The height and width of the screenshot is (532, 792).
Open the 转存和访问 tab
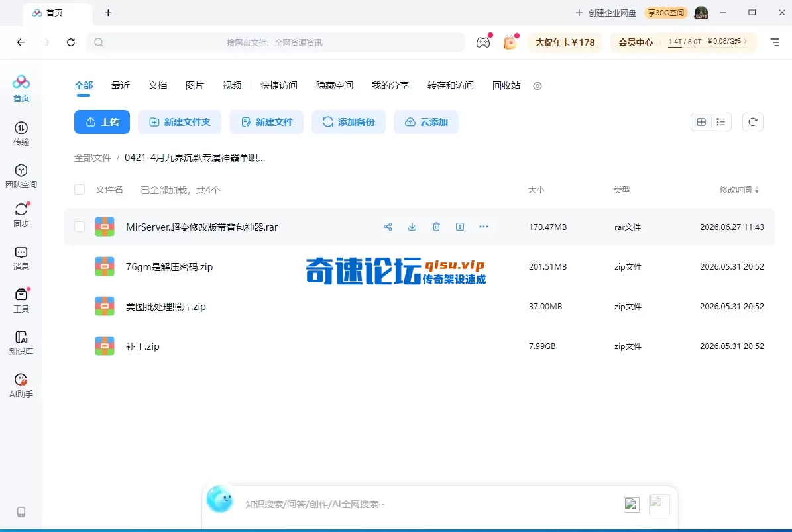point(451,86)
